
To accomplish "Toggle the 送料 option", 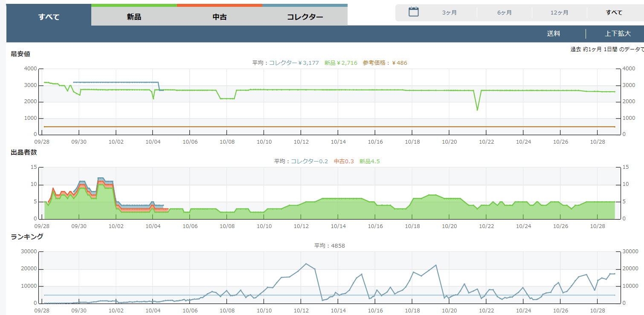I will pos(553,34).
